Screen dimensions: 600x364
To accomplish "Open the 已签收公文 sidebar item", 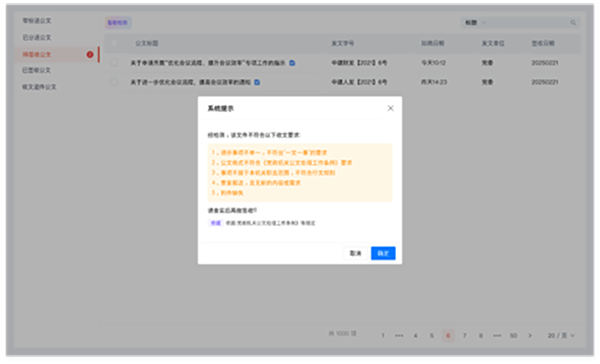I will [36, 70].
